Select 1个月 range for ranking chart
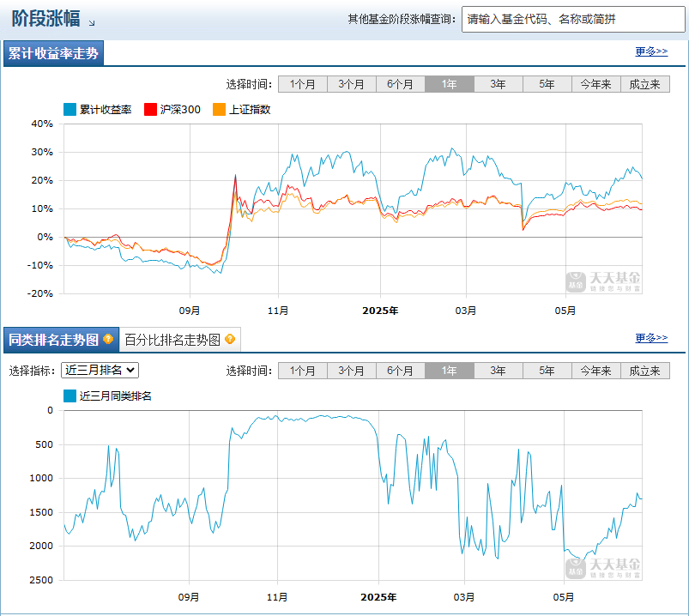689x616 pixels. pyautogui.click(x=303, y=371)
